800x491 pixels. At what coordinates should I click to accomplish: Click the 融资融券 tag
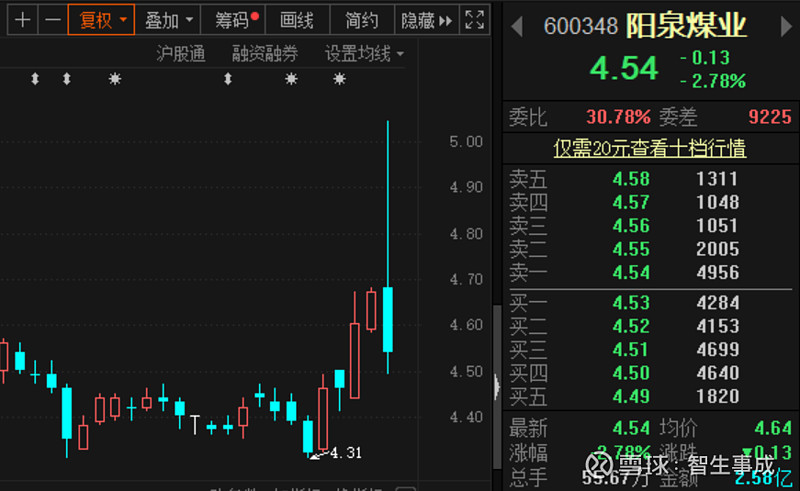click(265, 54)
